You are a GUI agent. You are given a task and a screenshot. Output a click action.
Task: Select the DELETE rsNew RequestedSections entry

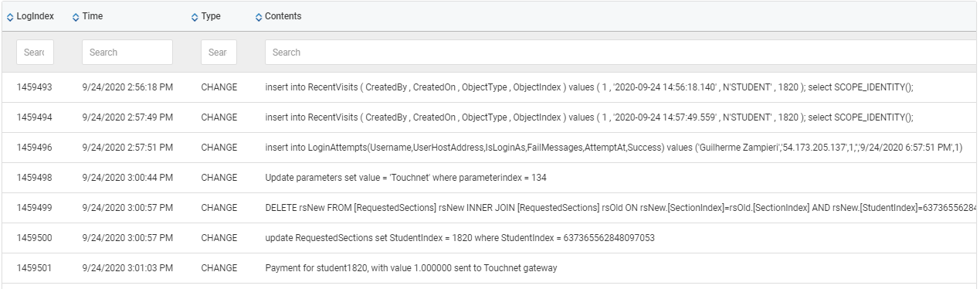[x=622, y=208]
